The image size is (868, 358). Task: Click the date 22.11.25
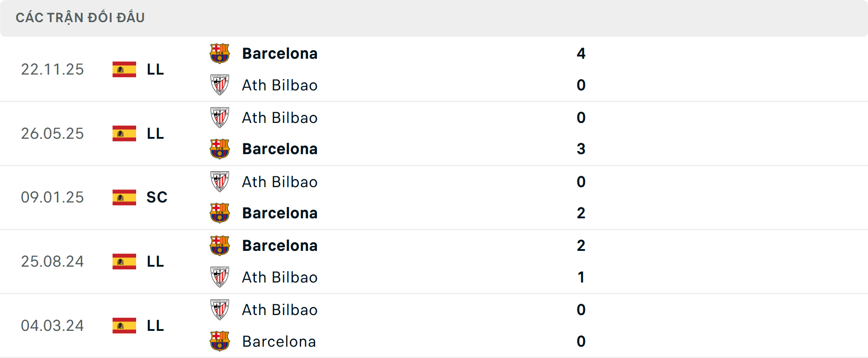52,69
